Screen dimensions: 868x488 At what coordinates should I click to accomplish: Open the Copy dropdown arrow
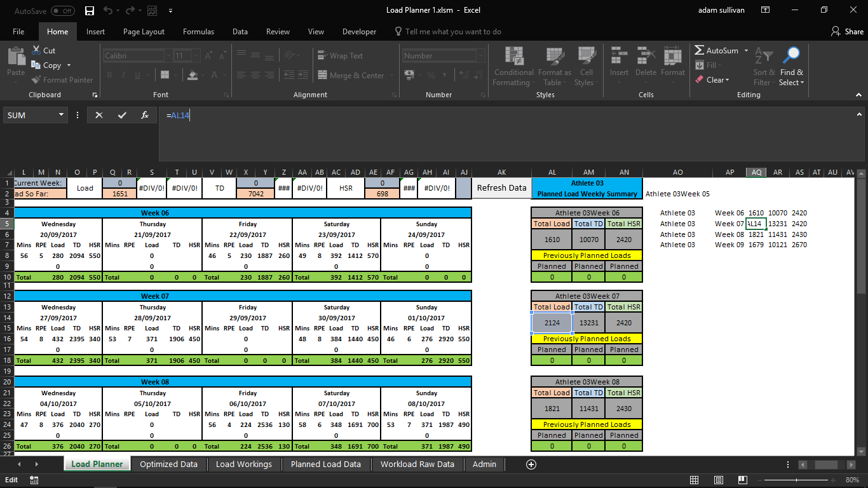pos(69,65)
